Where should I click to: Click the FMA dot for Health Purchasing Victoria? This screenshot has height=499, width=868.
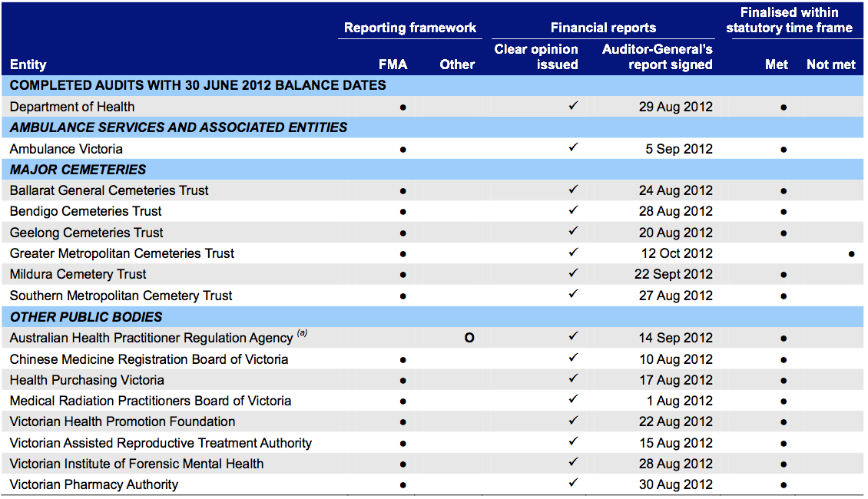403,382
